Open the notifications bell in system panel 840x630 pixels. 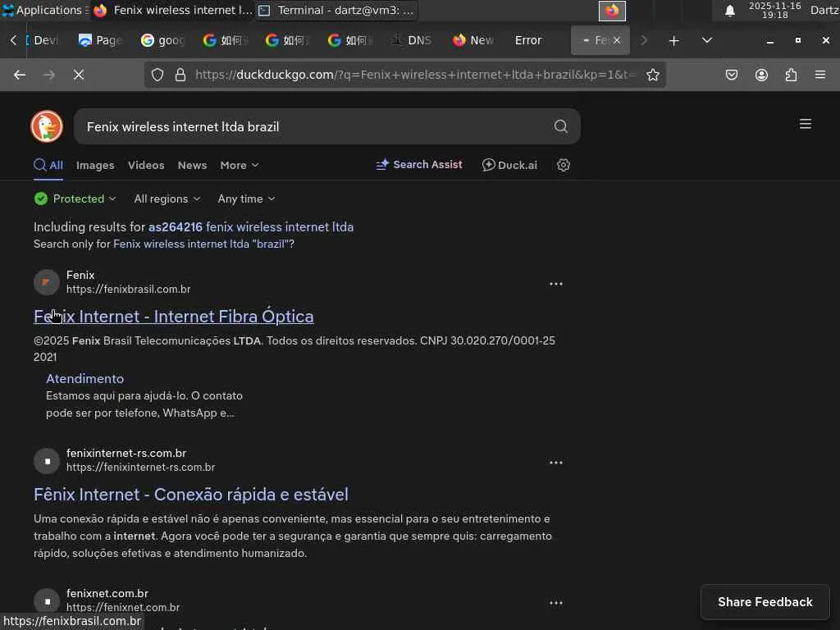tap(729, 11)
